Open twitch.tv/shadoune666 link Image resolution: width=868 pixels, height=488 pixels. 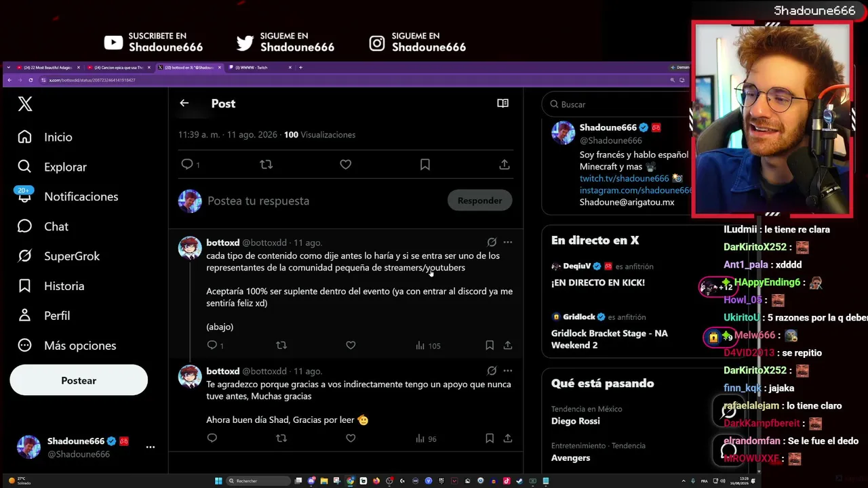coord(624,178)
